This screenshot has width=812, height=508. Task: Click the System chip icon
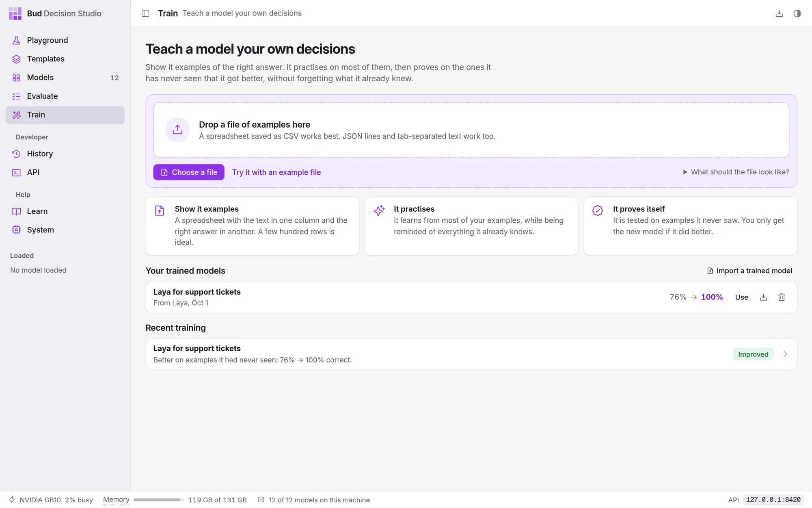coord(16,230)
